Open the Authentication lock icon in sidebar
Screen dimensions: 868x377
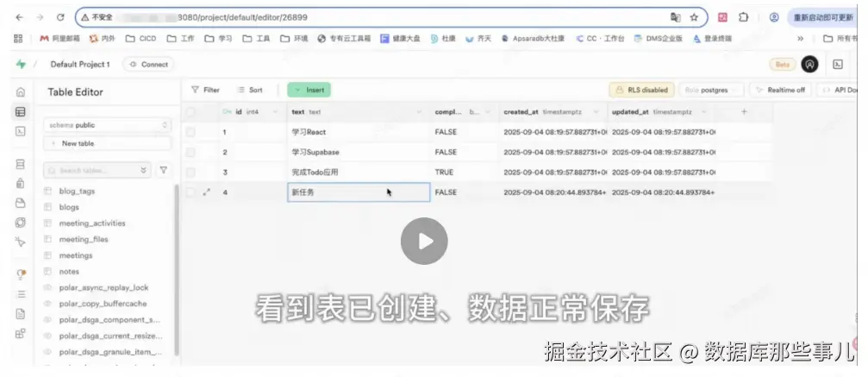click(x=21, y=183)
